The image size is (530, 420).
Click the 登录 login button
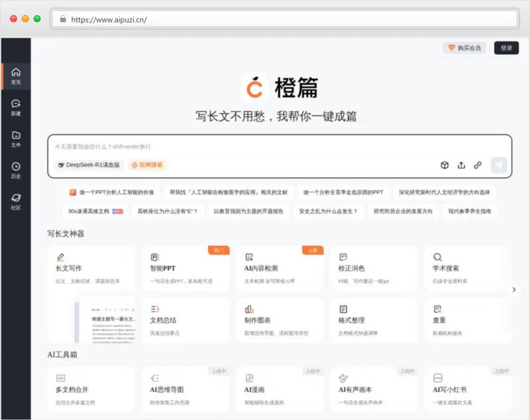tap(506, 48)
